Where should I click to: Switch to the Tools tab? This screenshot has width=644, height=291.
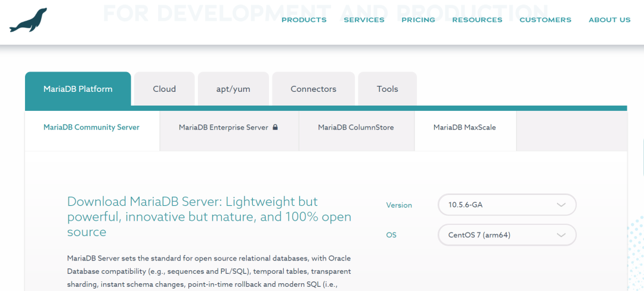coord(387,89)
